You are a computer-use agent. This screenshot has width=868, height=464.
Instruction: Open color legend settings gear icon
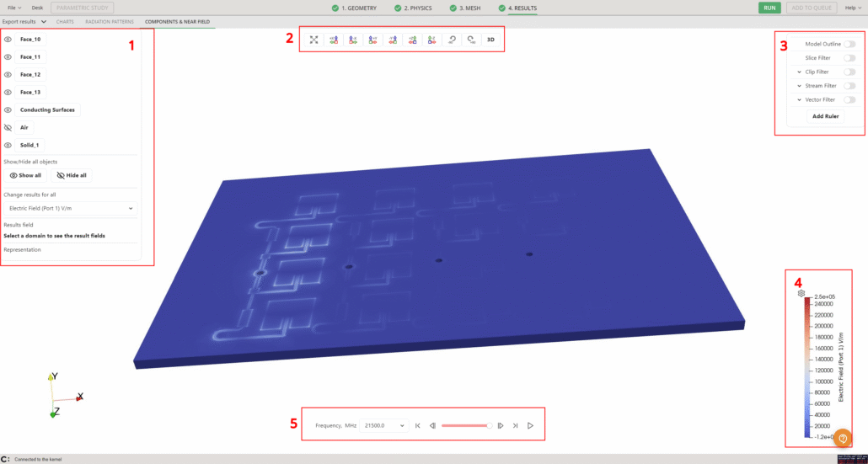coord(801,293)
